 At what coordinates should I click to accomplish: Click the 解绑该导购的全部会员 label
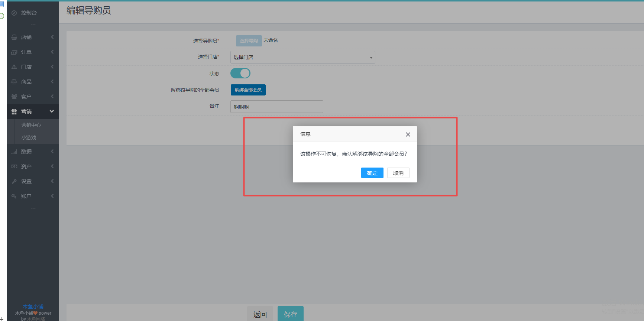tap(195, 90)
